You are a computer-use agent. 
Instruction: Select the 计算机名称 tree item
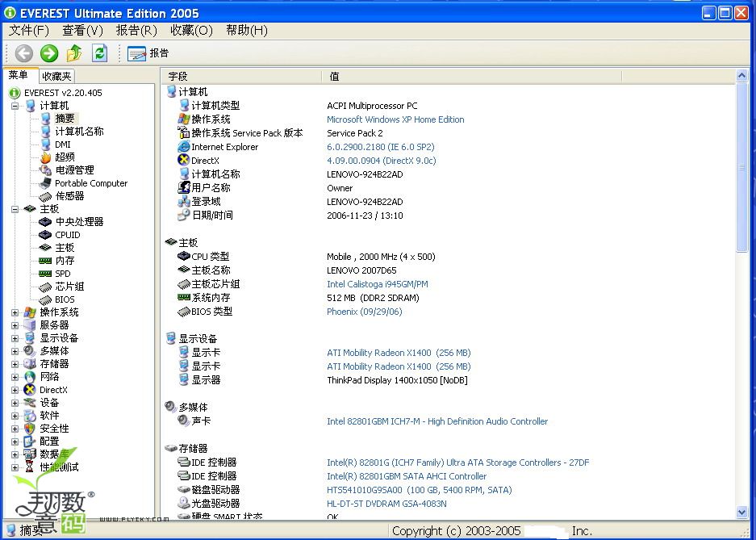(79, 131)
